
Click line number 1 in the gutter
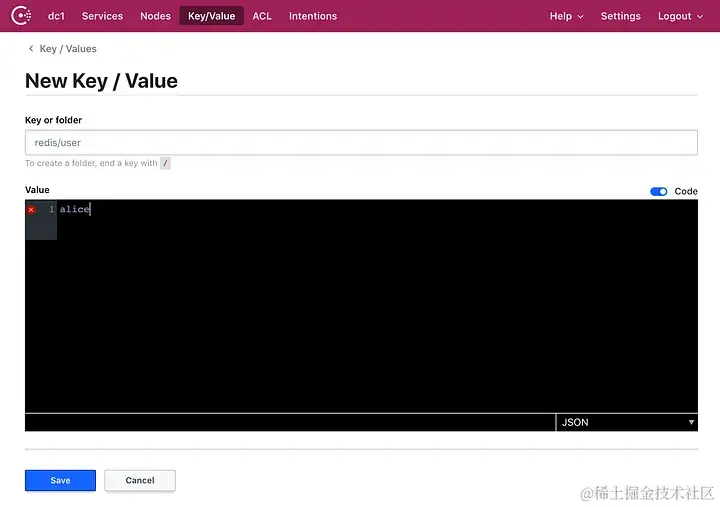point(51,209)
